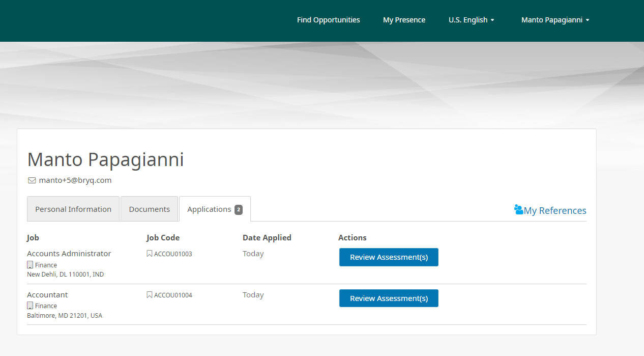Open the Documents tab

(149, 209)
